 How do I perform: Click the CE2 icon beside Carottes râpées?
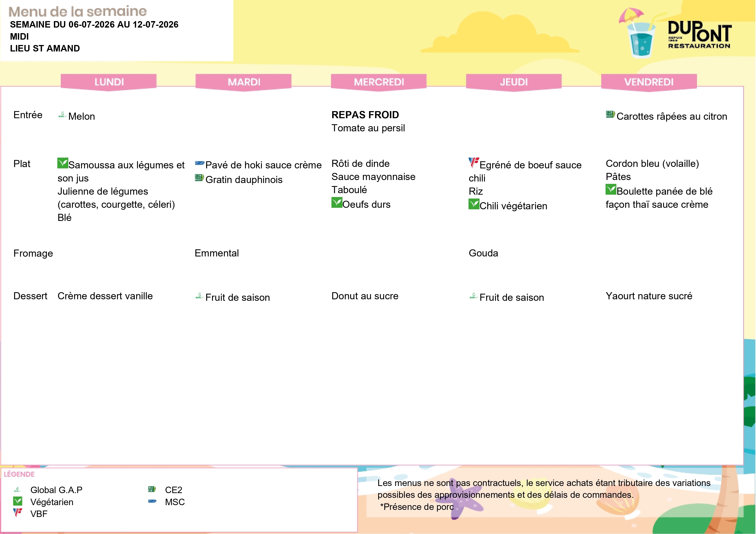click(610, 115)
